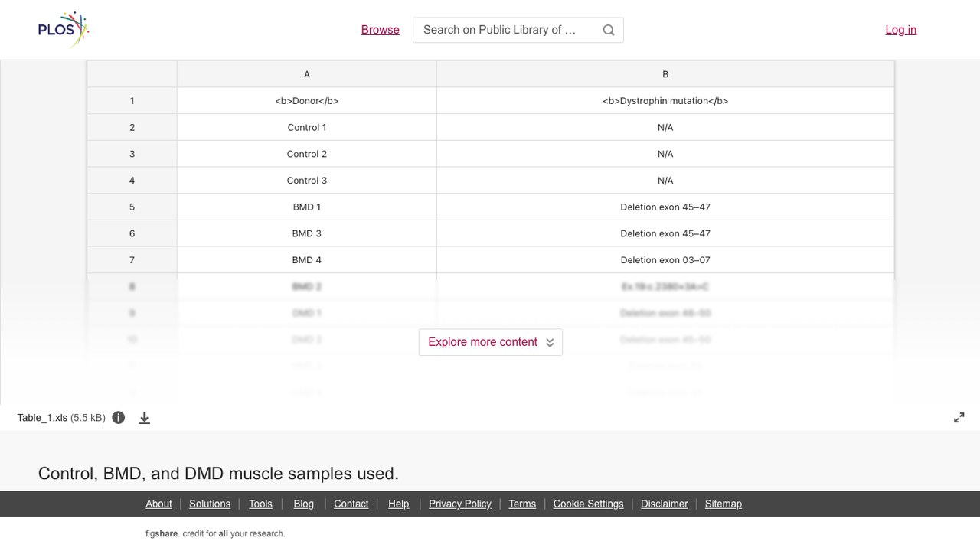Click the N/A cell for Control 2

tap(665, 154)
